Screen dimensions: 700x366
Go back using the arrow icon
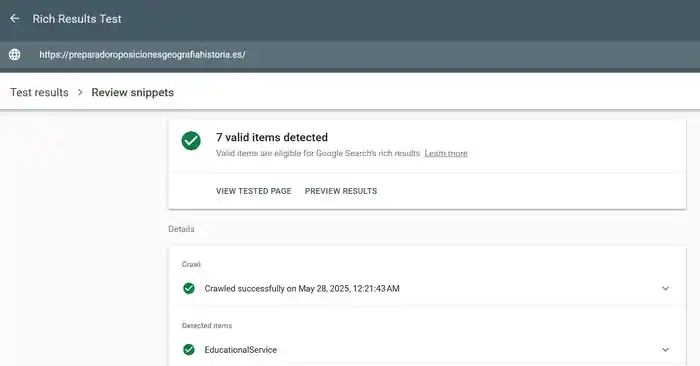(x=15, y=18)
